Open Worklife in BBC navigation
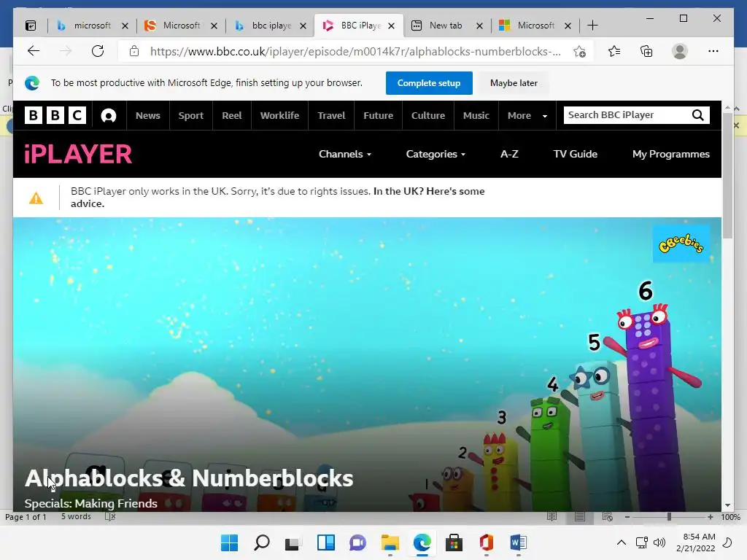This screenshot has height=560, width=747. 279,116
